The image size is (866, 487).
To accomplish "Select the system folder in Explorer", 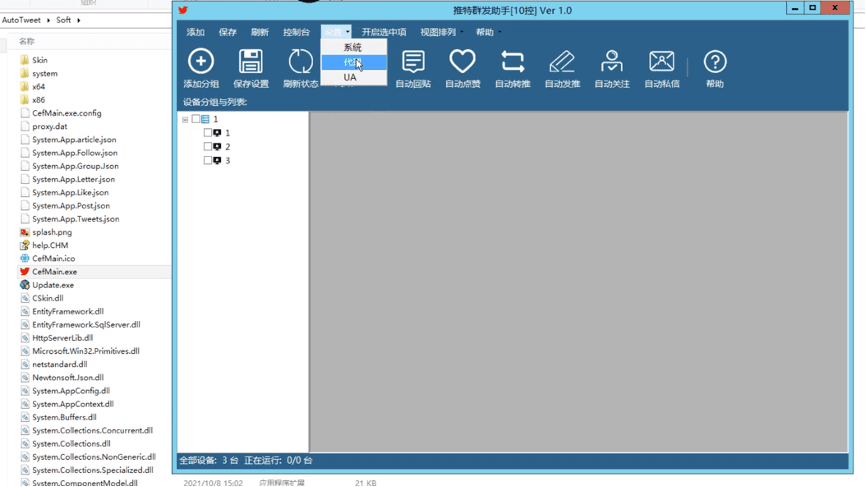I will click(44, 73).
